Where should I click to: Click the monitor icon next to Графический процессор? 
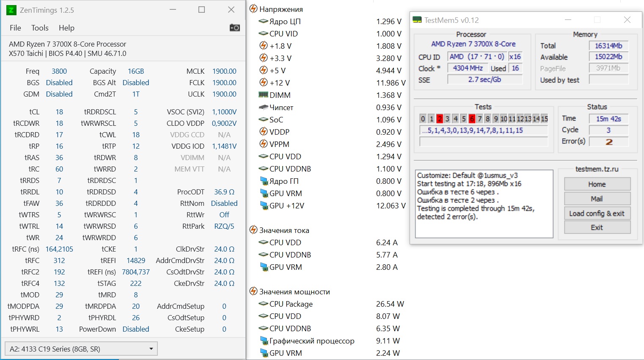(264, 341)
